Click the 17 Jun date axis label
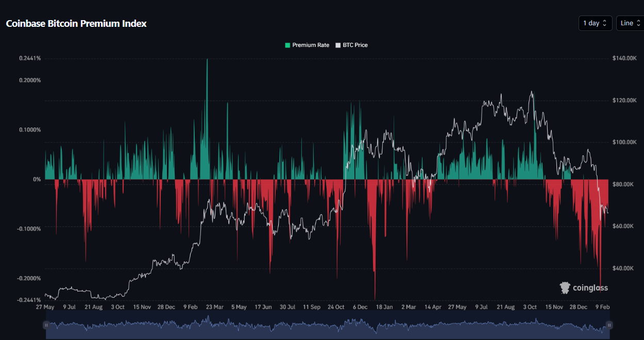This screenshot has width=644, height=340. click(x=263, y=307)
